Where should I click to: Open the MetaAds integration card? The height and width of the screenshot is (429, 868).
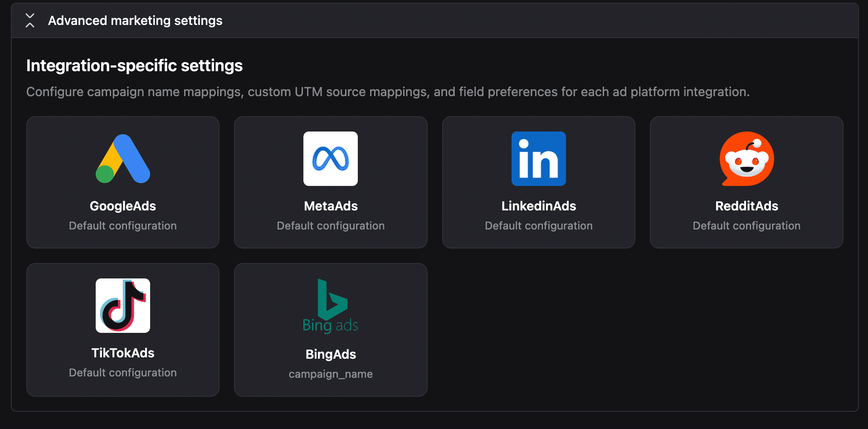(x=330, y=182)
